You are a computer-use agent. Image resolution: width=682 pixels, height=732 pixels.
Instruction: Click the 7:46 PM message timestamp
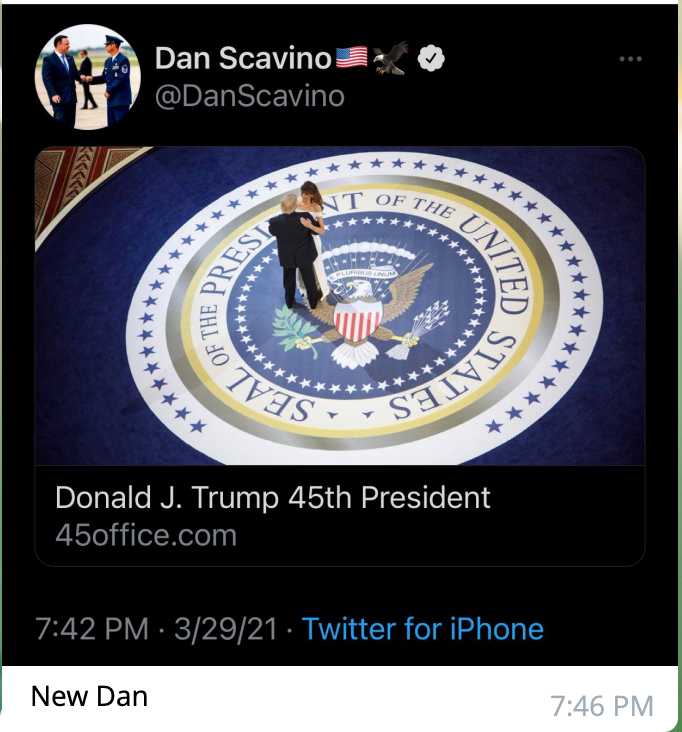click(602, 706)
